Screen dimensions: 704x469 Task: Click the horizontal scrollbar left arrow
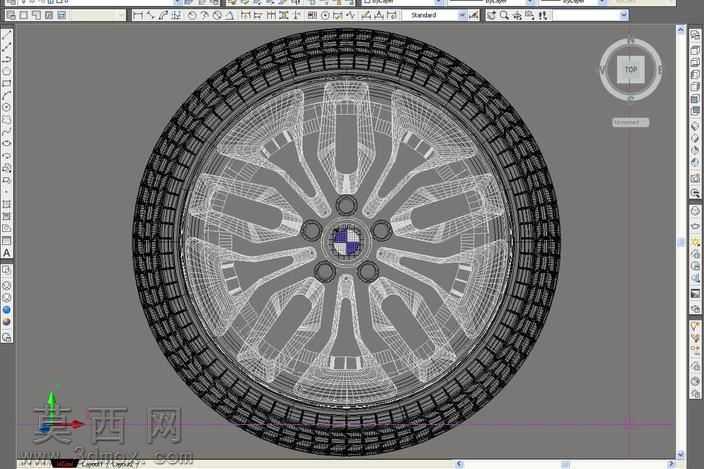[458, 464]
